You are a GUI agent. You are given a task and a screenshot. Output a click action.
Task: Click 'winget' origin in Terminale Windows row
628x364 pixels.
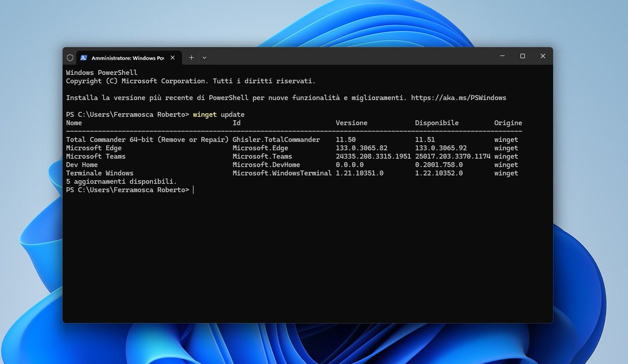(506, 173)
